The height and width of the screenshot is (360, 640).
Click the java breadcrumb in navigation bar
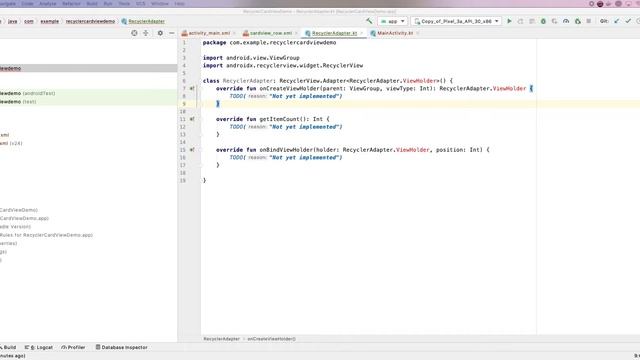(x=13, y=21)
